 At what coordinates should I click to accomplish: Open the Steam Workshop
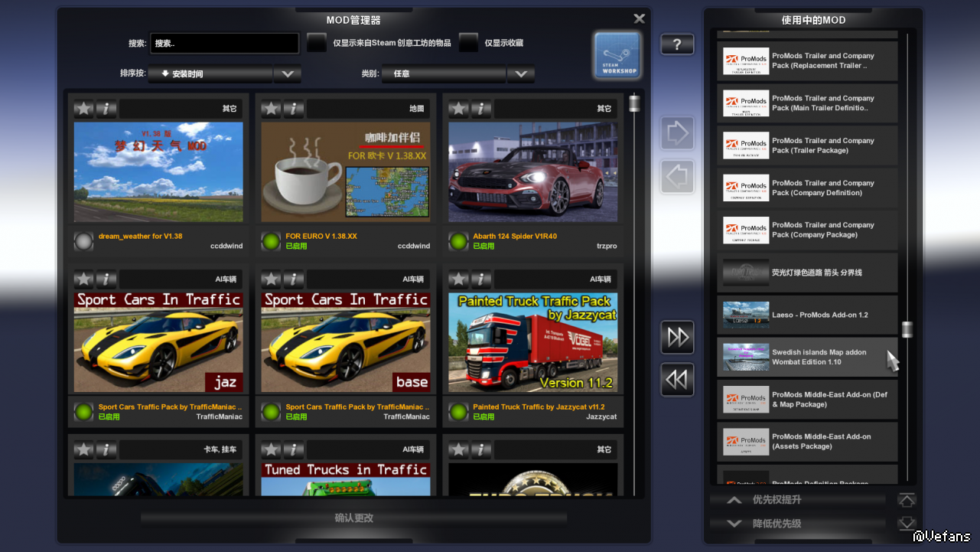[x=617, y=55]
